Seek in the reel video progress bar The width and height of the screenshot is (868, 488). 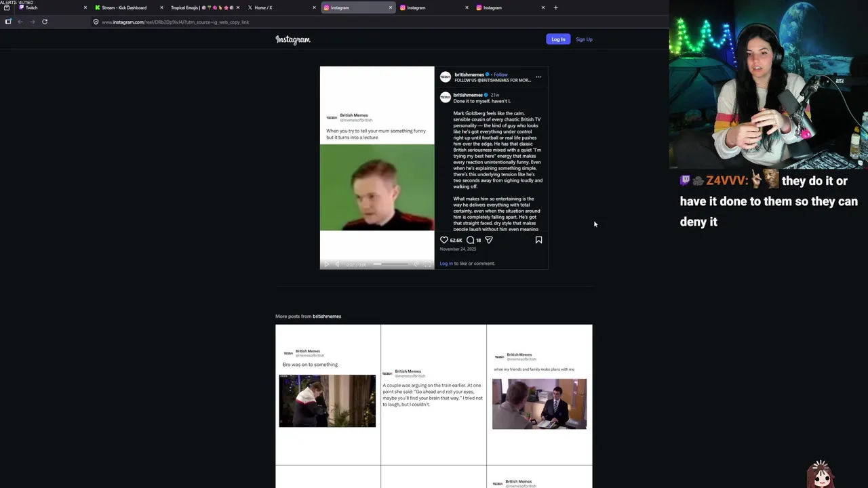click(391, 264)
